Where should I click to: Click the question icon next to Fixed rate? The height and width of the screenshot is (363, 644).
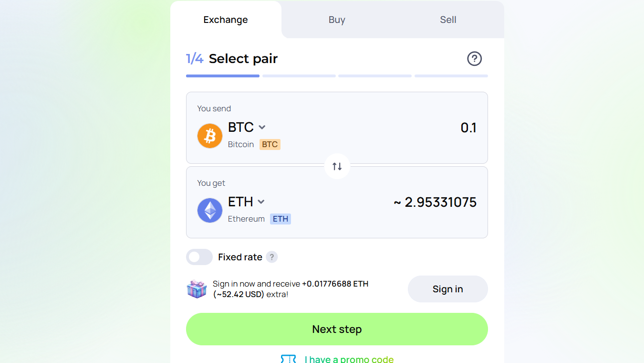(272, 257)
